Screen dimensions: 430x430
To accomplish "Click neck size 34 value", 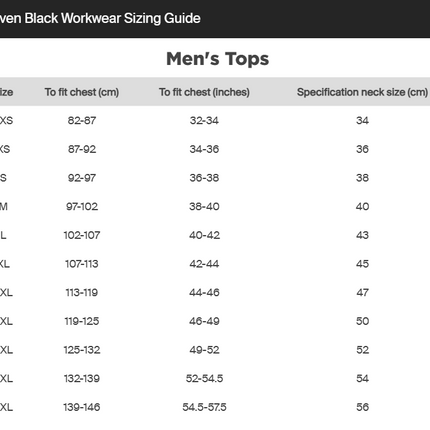I will pyautogui.click(x=362, y=120).
